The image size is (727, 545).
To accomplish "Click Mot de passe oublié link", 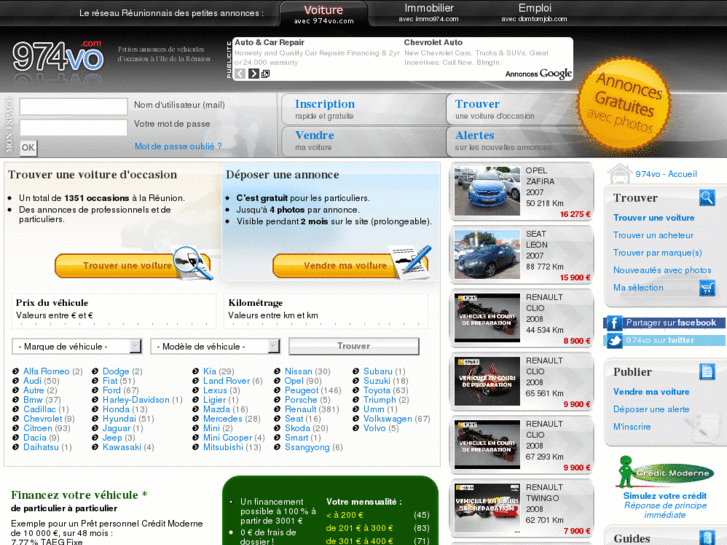I will click(178, 146).
